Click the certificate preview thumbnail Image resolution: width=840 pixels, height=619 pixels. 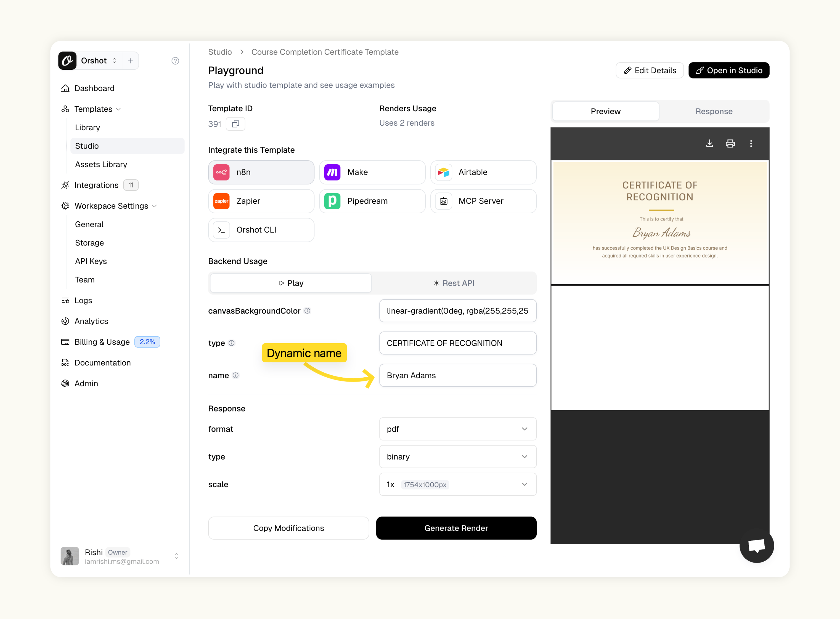click(660, 223)
